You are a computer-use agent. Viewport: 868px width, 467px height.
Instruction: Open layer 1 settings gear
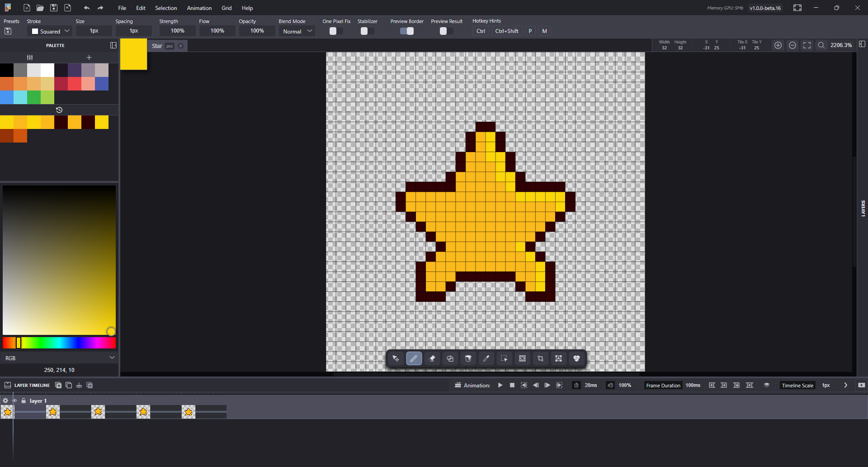coord(5,400)
